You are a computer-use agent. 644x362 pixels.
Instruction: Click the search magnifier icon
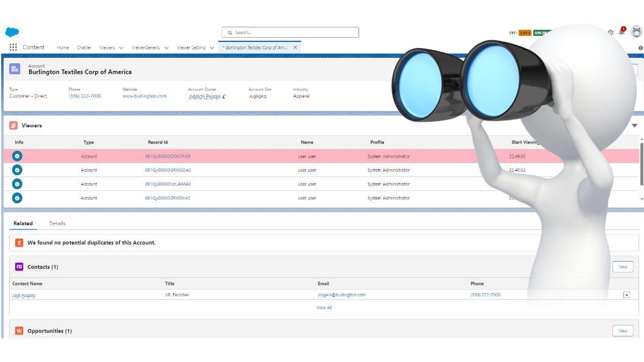[x=230, y=32]
